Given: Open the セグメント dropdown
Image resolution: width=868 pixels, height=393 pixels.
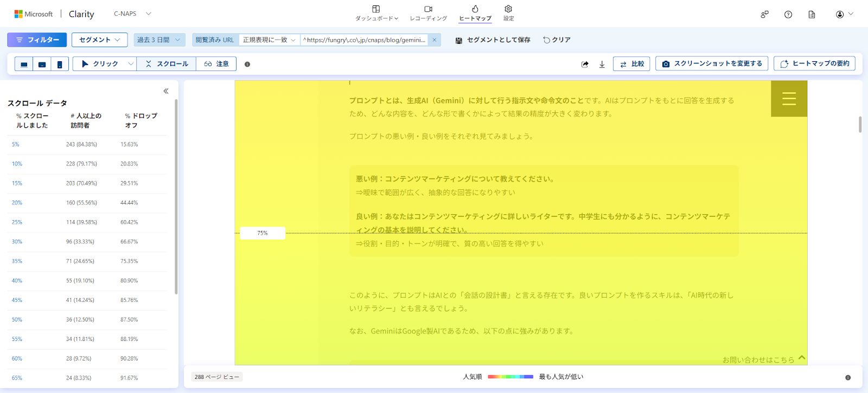Looking at the screenshot, I should 99,40.
